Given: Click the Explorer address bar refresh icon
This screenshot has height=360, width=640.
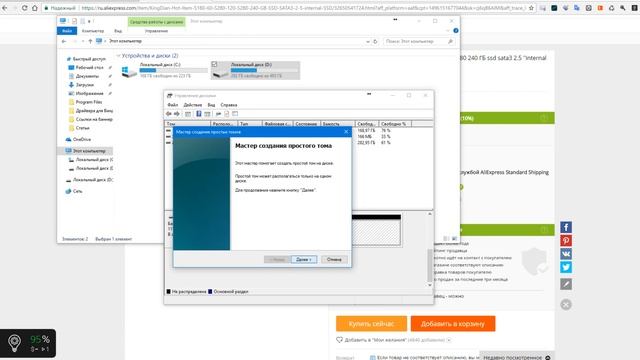Looking at the screenshot, I should pyautogui.click(x=375, y=41).
